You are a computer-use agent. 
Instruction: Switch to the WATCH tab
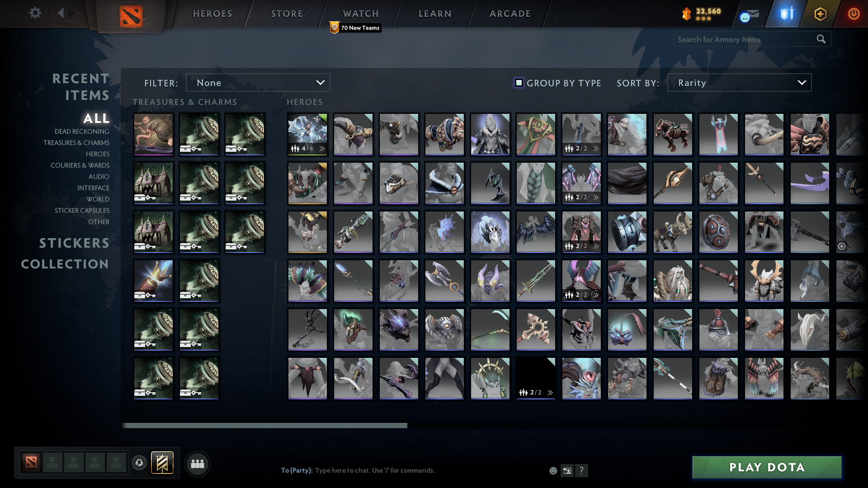(360, 14)
